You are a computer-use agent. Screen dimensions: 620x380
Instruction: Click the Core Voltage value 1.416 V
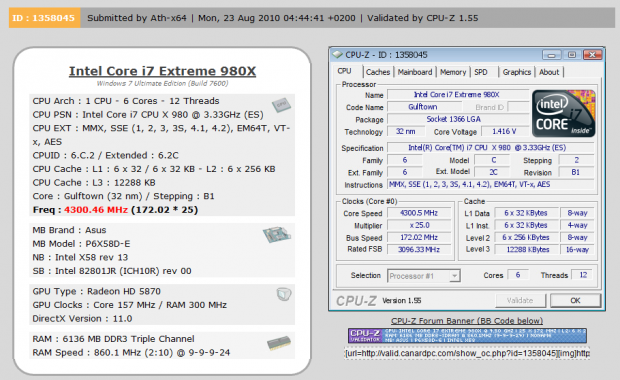click(504, 131)
